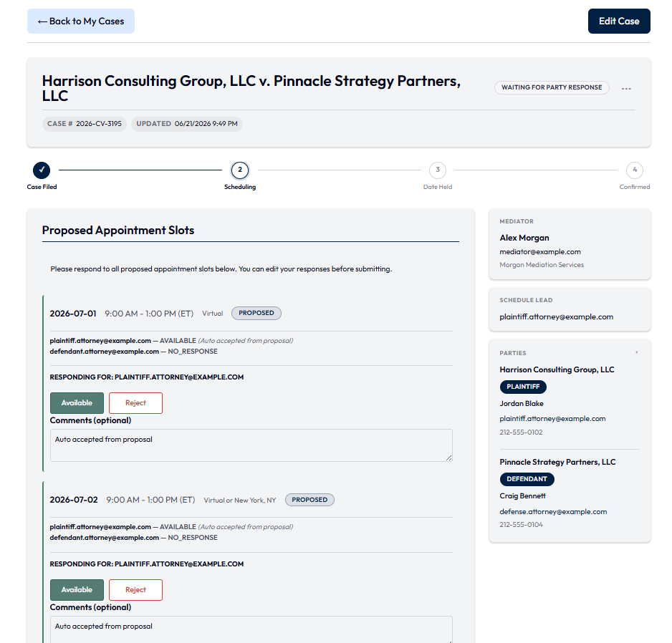Click defense.attorney@example.com email

coord(553,511)
